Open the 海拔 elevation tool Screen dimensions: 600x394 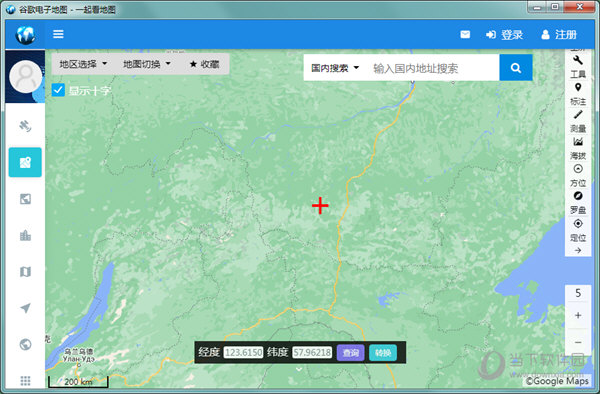pyautogui.click(x=578, y=148)
